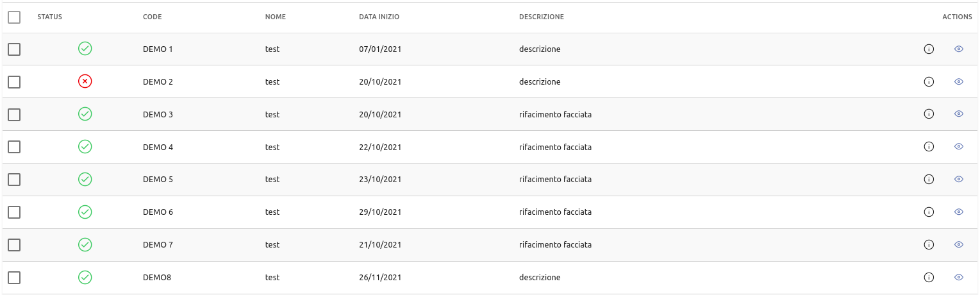The width and height of the screenshot is (980, 295).
Task: Sort by the CODE column header
Action: (153, 17)
